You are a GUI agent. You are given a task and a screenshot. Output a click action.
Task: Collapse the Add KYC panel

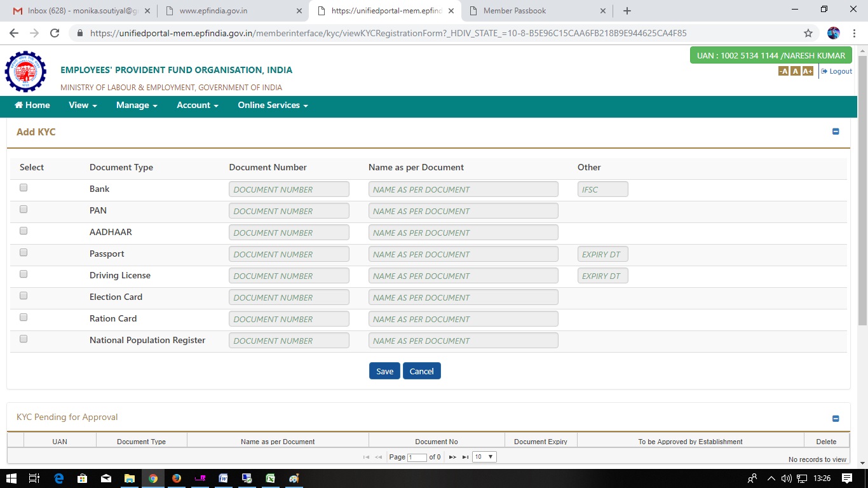click(836, 132)
